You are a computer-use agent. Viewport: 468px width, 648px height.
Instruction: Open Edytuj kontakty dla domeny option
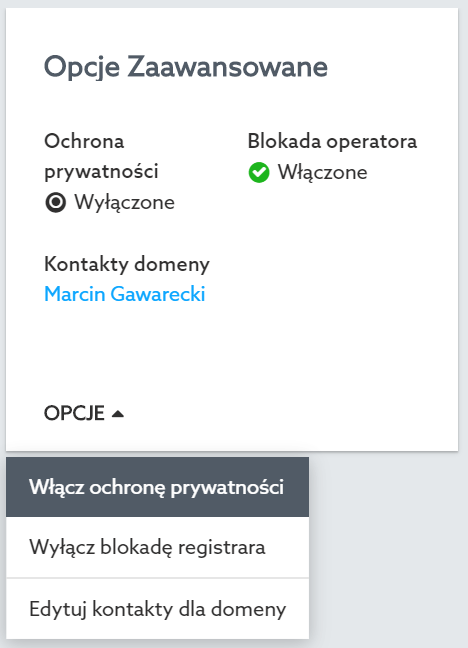coord(158,609)
